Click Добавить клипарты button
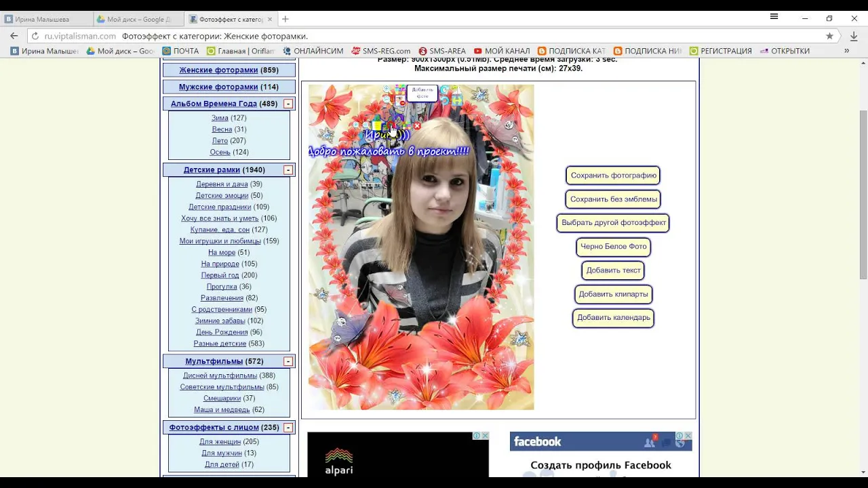 [613, 294]
